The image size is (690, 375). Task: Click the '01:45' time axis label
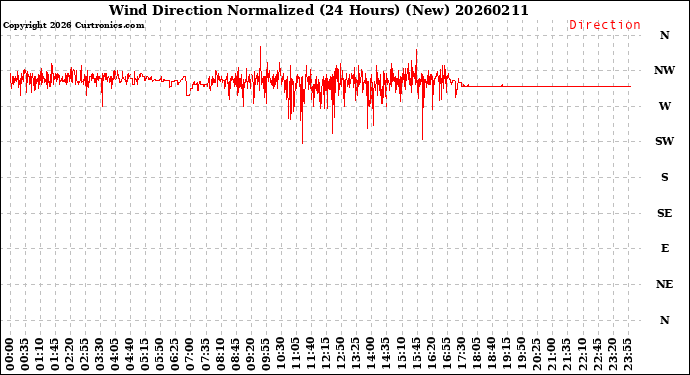click(55, 355)
